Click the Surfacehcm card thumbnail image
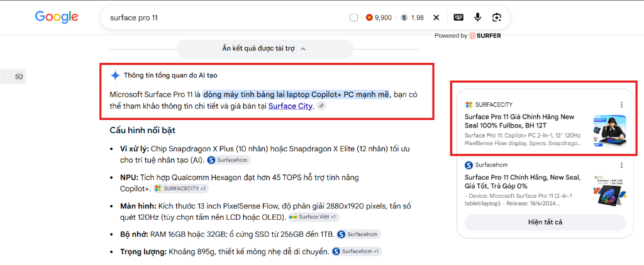 tap(609, 191)
